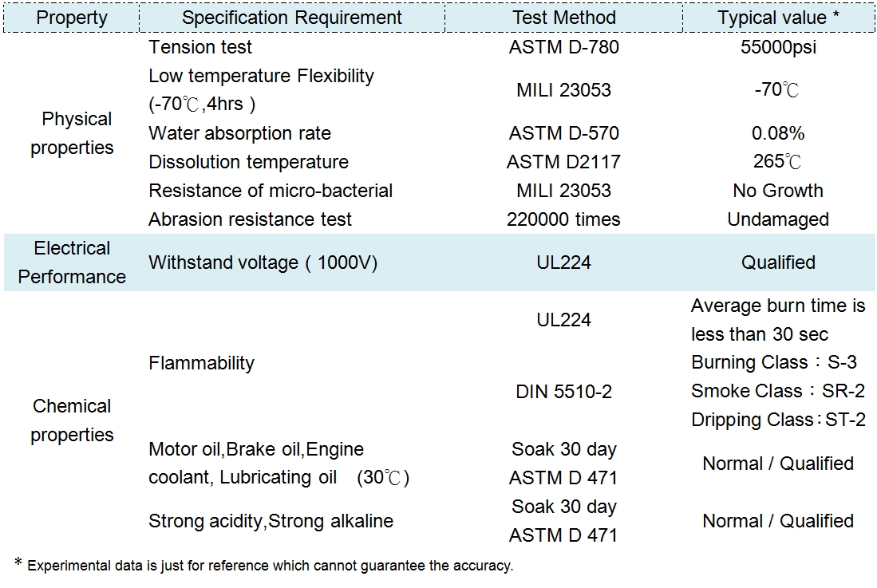Click the Water absorption rate entry
Viewport: 877px width, 588px height.
coord(239,133)
